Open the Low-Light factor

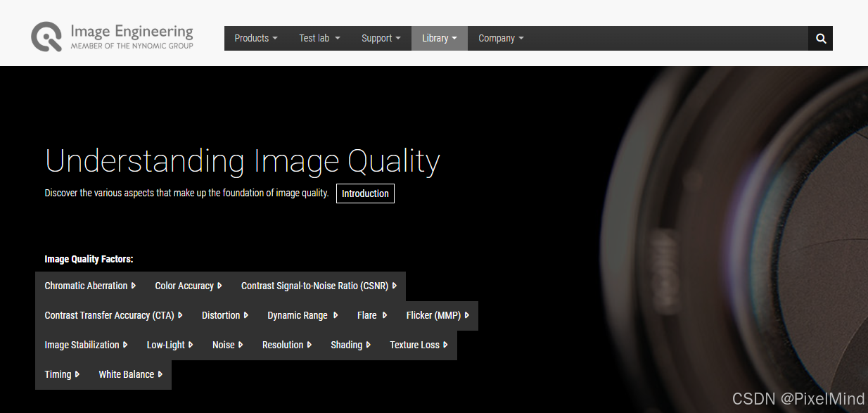(x=170, y=345)
